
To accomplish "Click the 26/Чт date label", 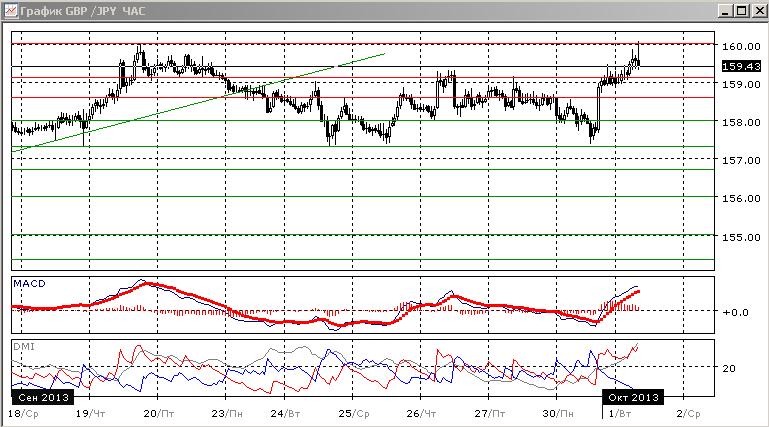I will click(421, 414).
